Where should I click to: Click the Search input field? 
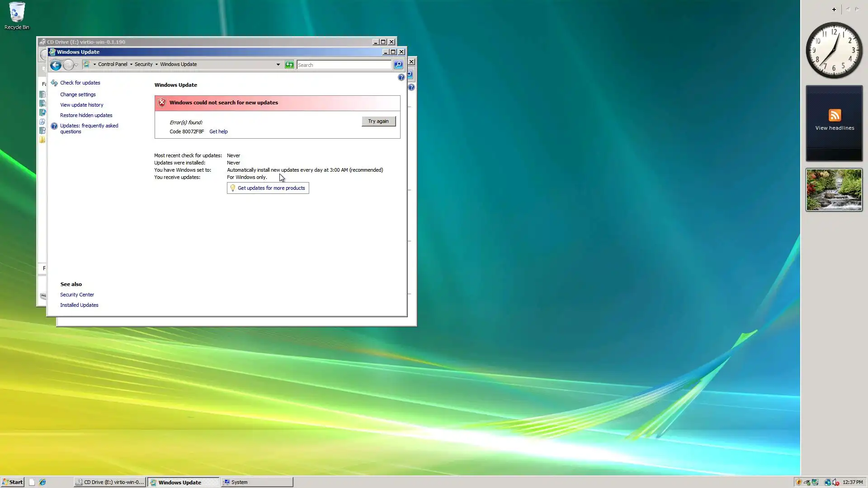pyautogui.click(x=344, y=65)
